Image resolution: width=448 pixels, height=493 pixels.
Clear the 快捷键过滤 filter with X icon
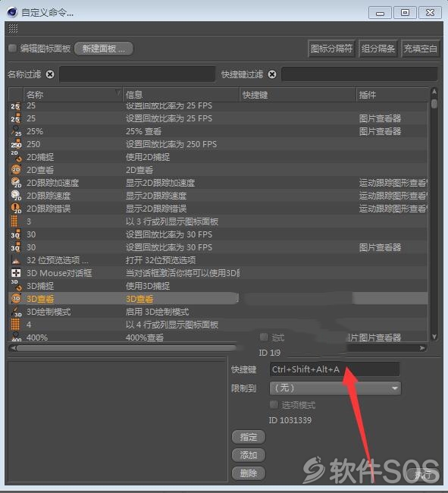(272, 74)
